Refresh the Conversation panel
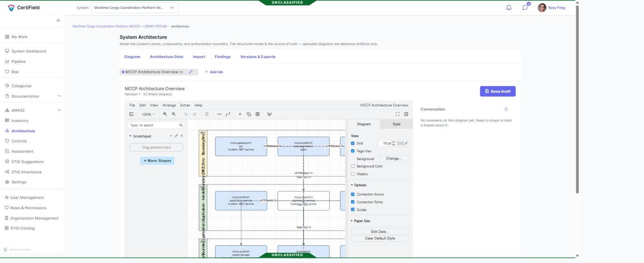The width and height of the screenshot is (644, 263). point(506,109)
